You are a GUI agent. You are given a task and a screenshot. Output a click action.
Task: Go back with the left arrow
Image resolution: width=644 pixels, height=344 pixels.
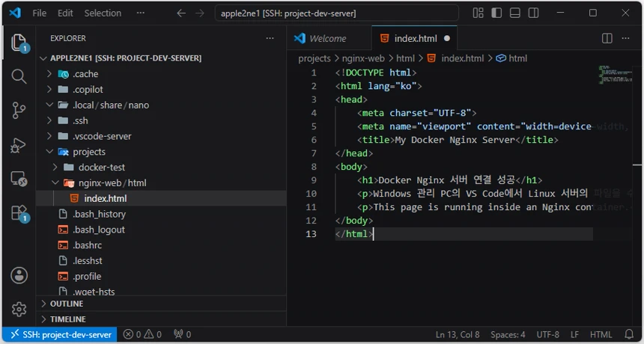181,13
